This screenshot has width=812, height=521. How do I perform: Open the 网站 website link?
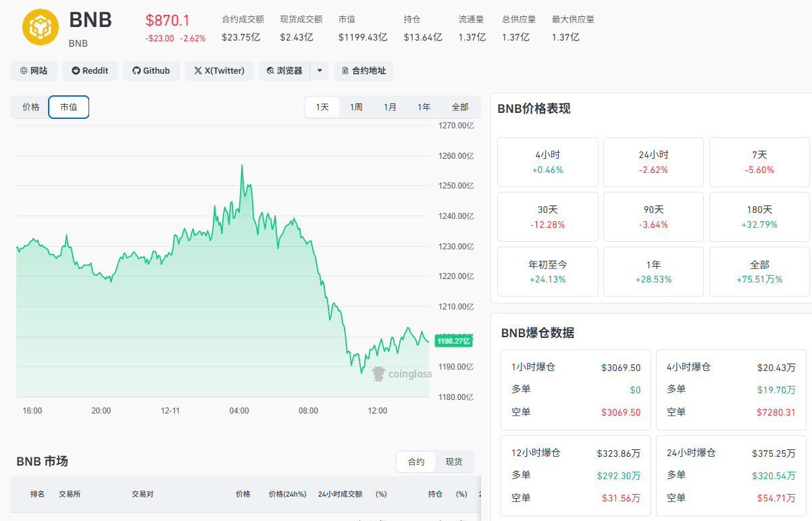pos(34,70)
